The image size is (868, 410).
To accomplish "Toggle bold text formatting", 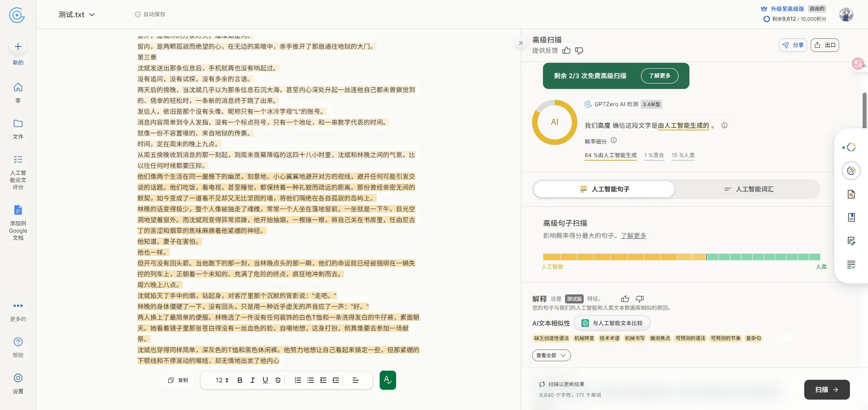I will tap(240, 380).
